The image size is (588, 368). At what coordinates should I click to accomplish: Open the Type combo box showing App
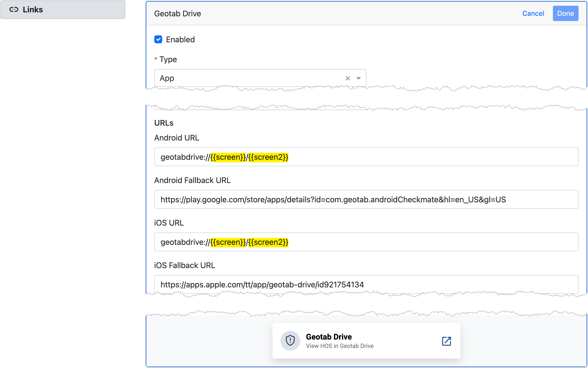(x=247, y=78)
